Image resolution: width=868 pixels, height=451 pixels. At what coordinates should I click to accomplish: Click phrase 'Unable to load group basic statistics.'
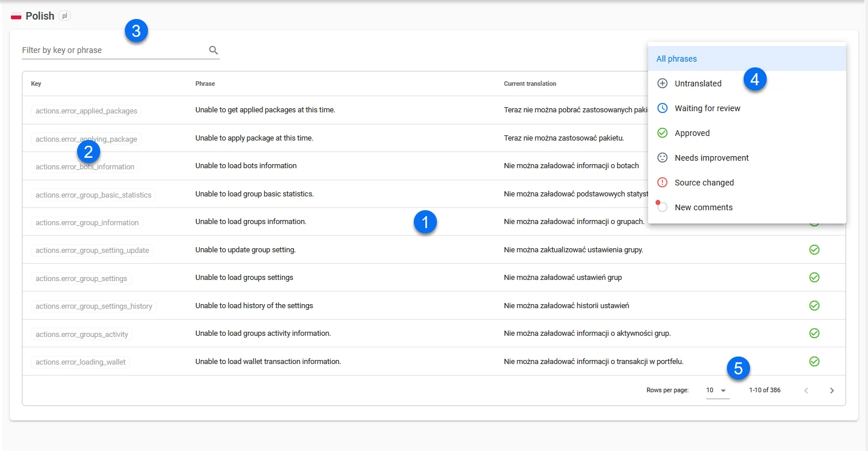click(x=254, y=194)
